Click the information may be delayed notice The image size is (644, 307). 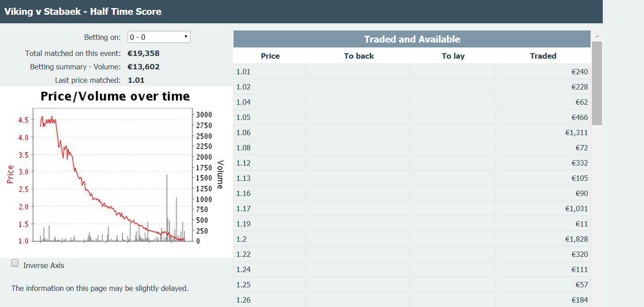coord(100,288)
